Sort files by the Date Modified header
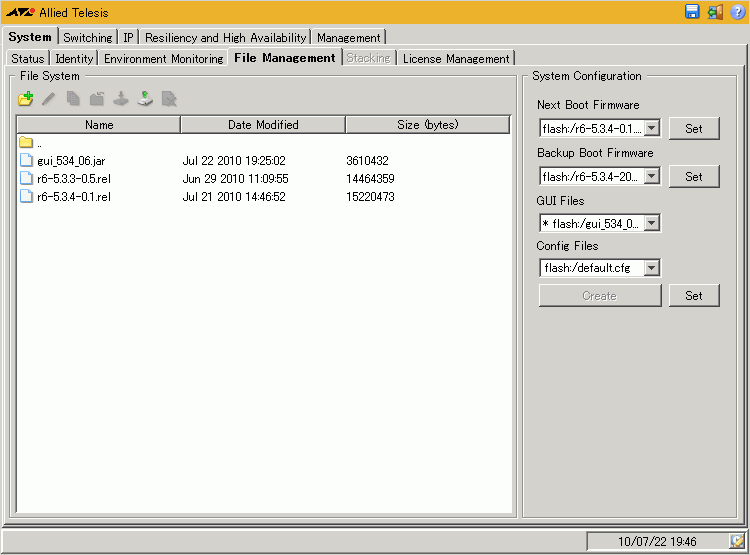Screen dimensions: 750x555 point(263,124)
